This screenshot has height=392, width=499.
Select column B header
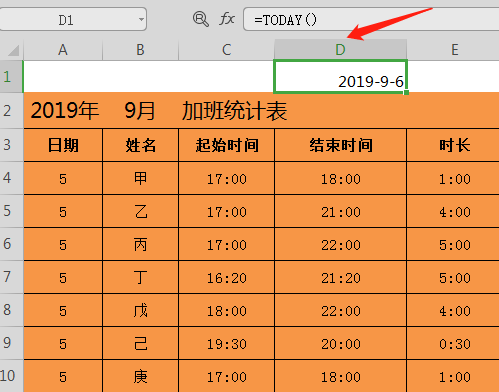point(140,50)
